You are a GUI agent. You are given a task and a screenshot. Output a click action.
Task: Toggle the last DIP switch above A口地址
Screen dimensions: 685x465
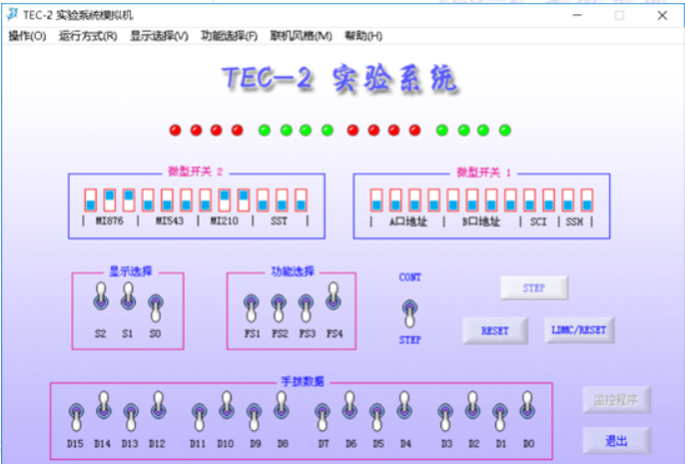point(434,200)
